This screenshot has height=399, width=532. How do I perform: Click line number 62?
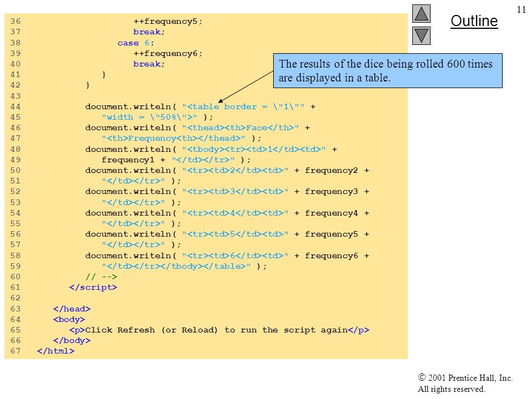pos(16,298)
